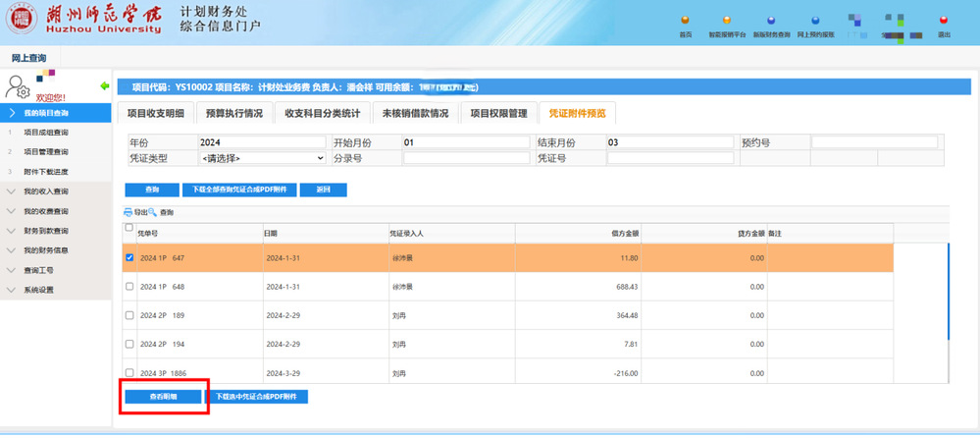Viewport: 980px width, 438px height.
Task: Check the voucher 2024 1P 648 checkbox
Action: point(129,287)
